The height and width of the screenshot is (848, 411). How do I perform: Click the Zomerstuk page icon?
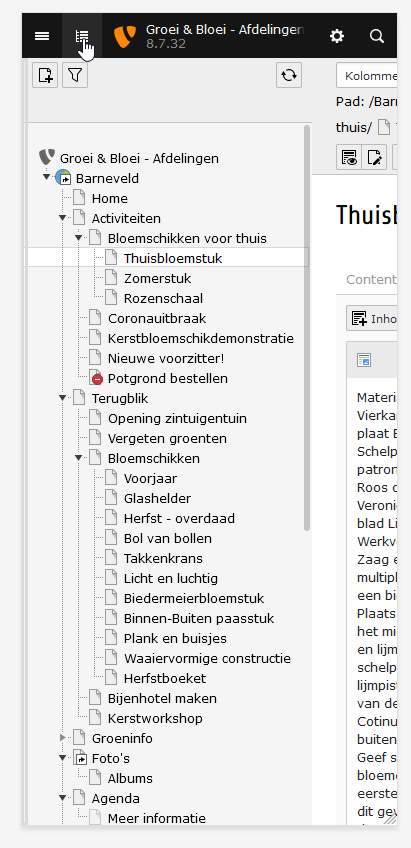pyautogui.click(x=111, y=278)
